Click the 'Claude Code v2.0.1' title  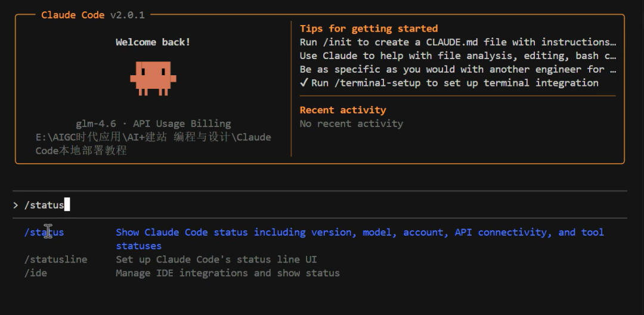coord(93,15)
